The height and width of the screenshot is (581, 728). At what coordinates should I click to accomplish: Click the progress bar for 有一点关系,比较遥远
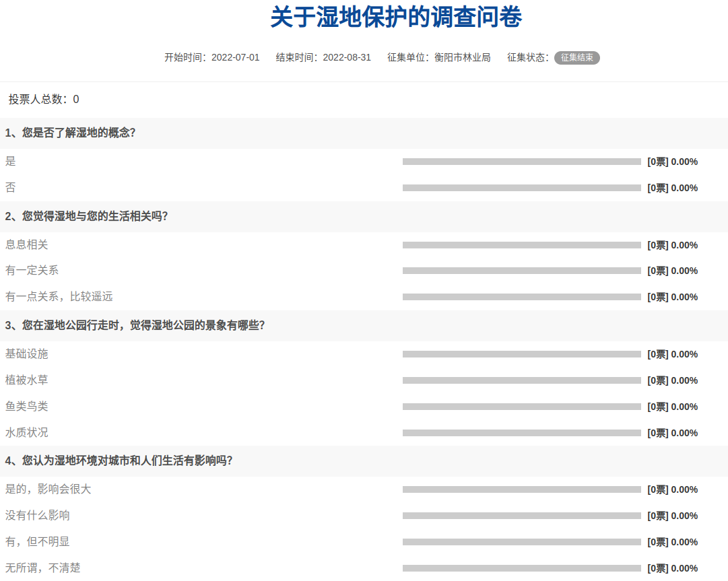click(521, 297)
